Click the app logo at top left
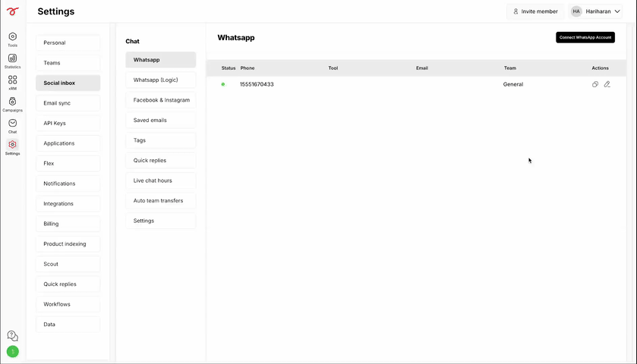 13,11
